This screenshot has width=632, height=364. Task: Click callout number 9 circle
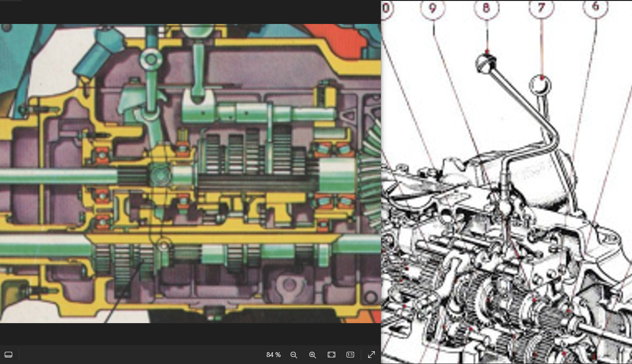[x=433, y=8]
